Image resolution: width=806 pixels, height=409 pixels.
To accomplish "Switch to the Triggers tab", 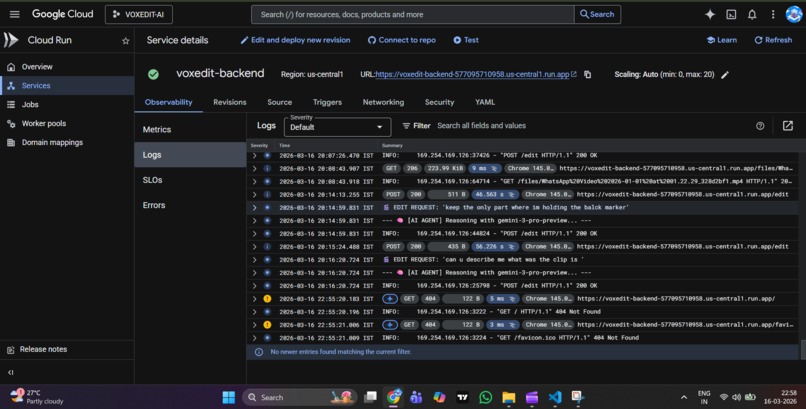I will (327, 102).
